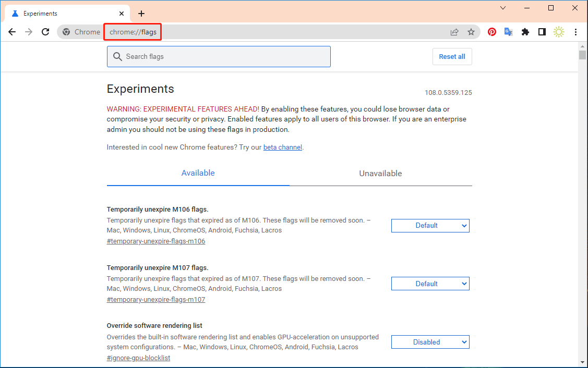Screen dimensions: 588x368
Task: Expand the M106 flags Default dropdown
Action: click(430, 226)
